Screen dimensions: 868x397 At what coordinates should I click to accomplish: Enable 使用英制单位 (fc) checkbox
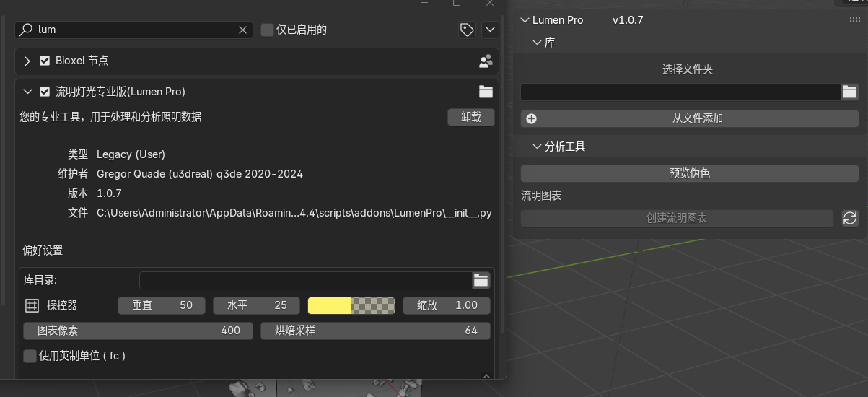pos(30,356)
